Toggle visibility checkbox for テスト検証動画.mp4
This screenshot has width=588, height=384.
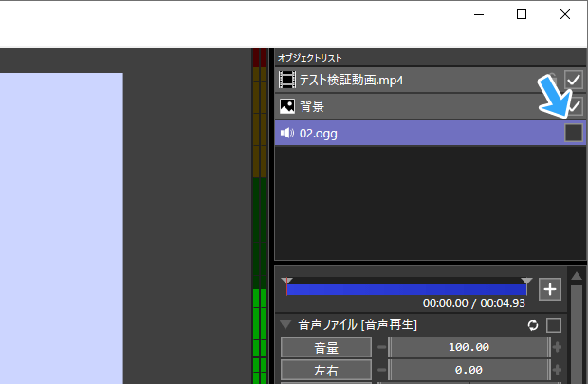(574, 80)
